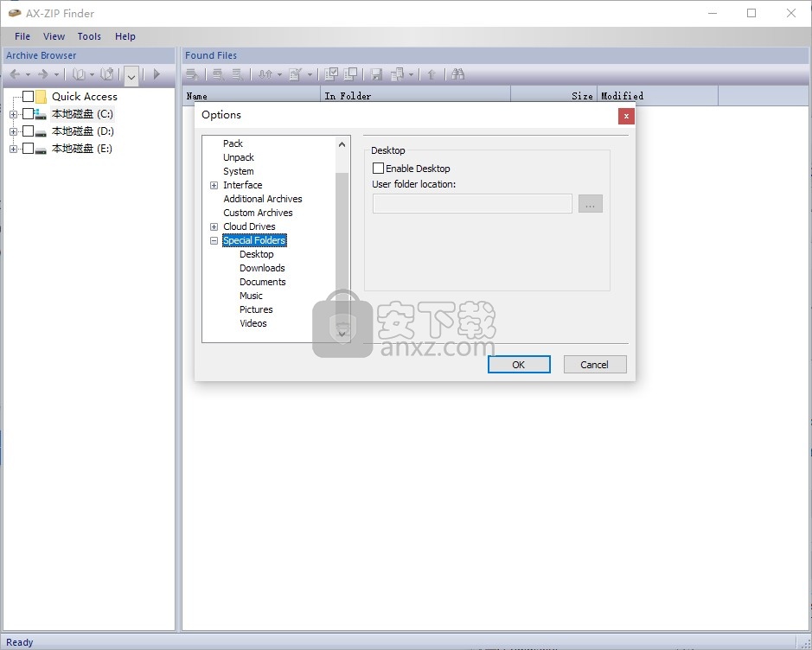Tick the checkbox for drive E:
This screenshot has width=812, height=650.
29,149
